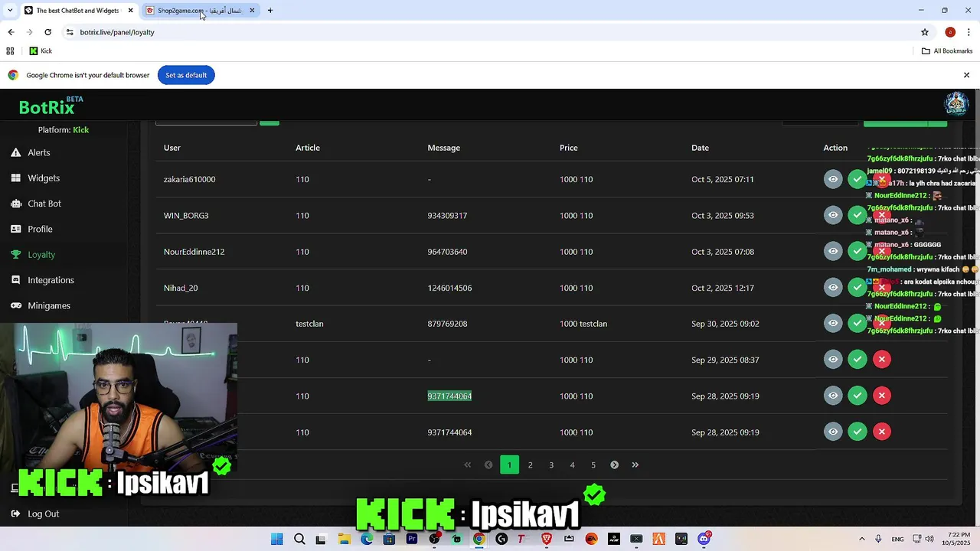Open the Windows Start menu
The image size is (980, 551).
coord(277,539)
